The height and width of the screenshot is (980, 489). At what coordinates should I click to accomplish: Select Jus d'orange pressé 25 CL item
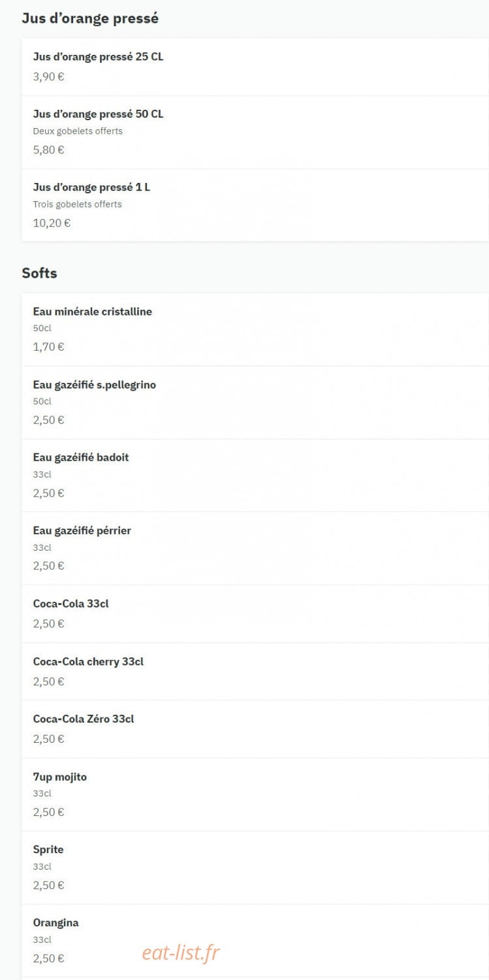pos(255,67)
